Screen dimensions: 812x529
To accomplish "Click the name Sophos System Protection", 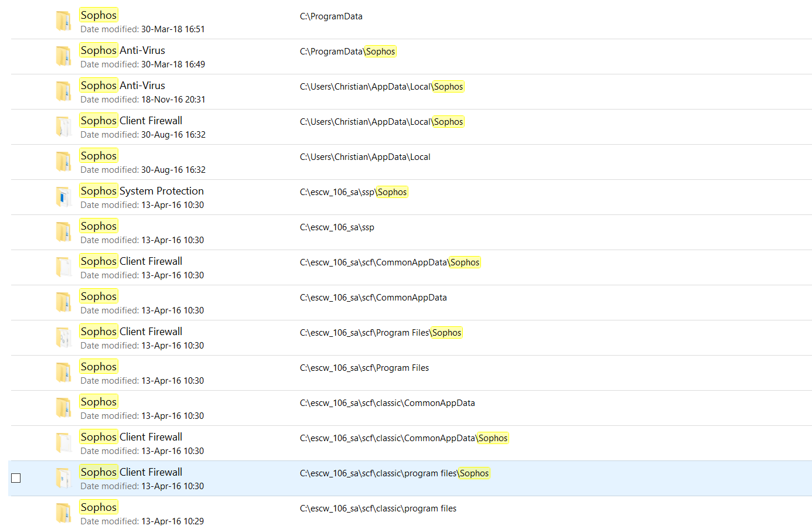I will [142, 191].
